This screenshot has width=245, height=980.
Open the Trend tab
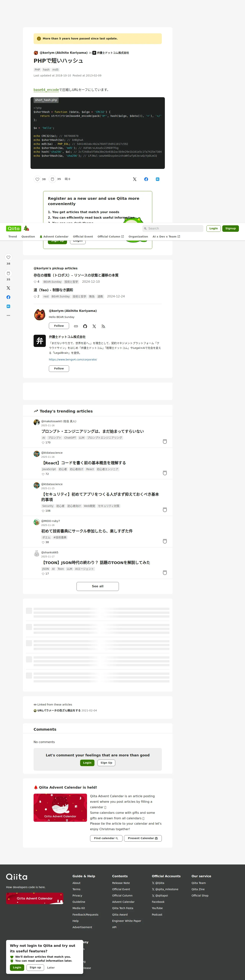click(x=13, y=237)
